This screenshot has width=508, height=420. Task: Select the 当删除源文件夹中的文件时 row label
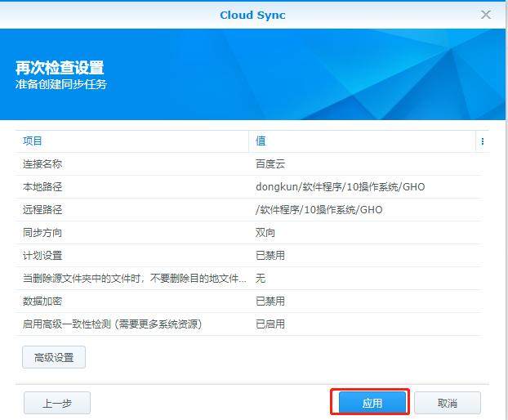[x=135, y=278]
